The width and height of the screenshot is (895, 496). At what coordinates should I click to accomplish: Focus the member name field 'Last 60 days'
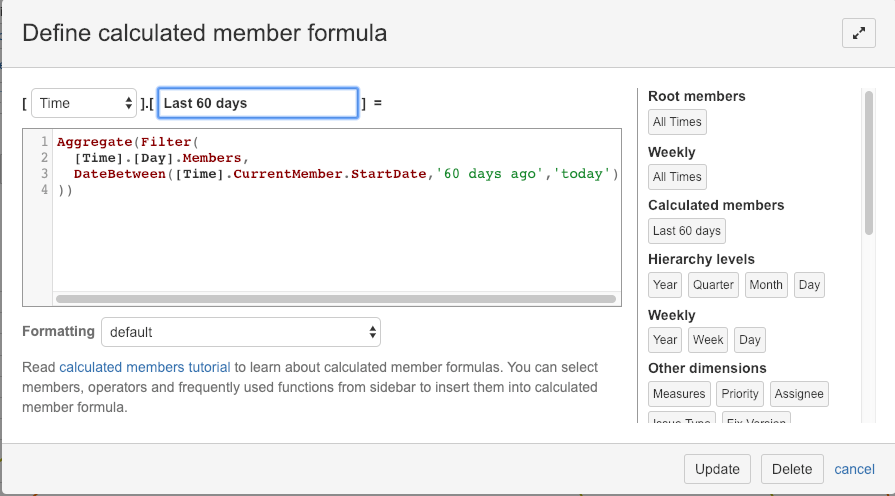tap(258, 103)
